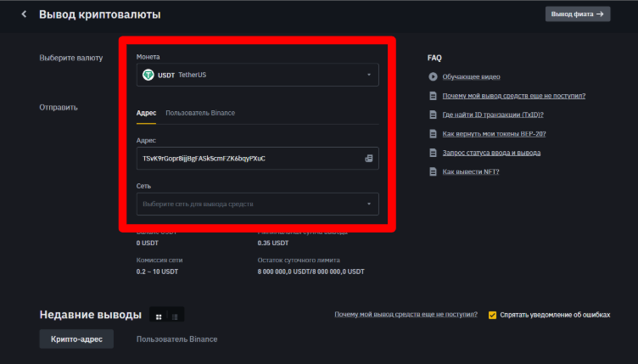
Task: Click the 8 000 000,0 USDT daily limit value
Action: point(311,272)
